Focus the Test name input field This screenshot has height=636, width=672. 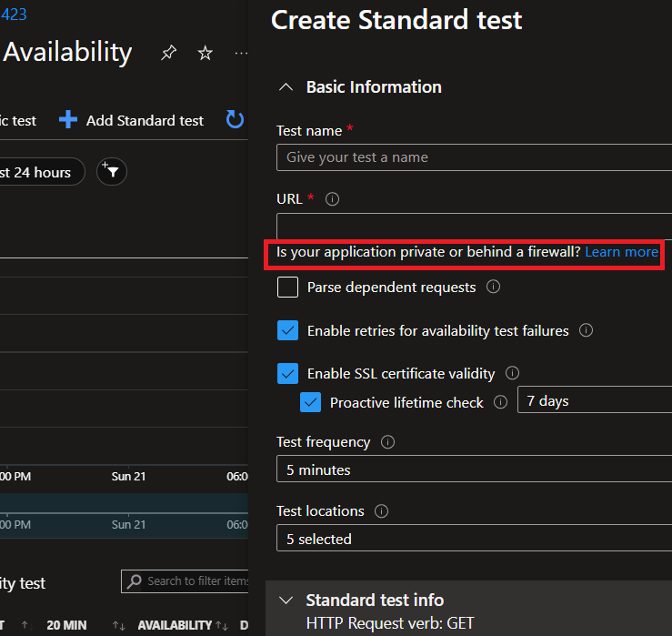click(474, 157)
